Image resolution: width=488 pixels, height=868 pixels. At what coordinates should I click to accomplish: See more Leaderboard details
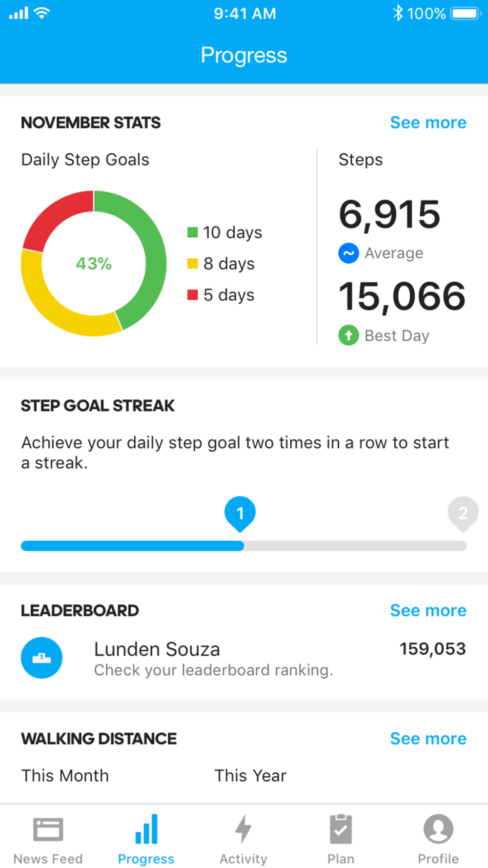coord(428,610)
